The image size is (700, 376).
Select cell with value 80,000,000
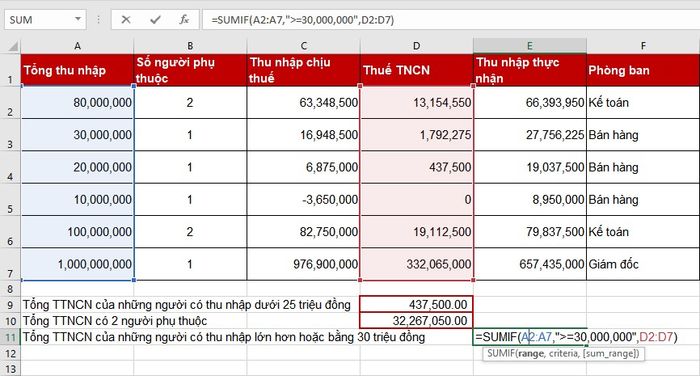77,102
